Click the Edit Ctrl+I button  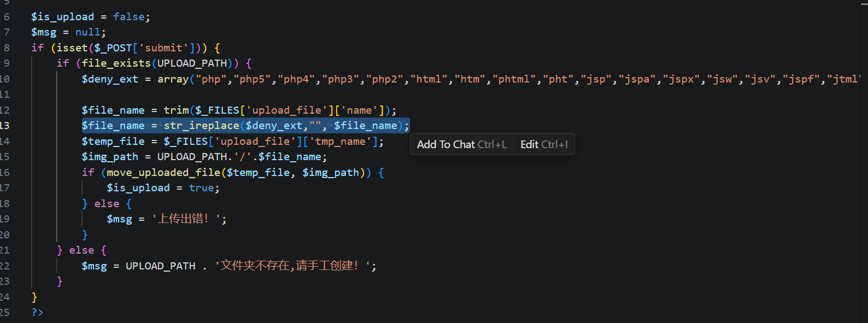coord(544,144)
